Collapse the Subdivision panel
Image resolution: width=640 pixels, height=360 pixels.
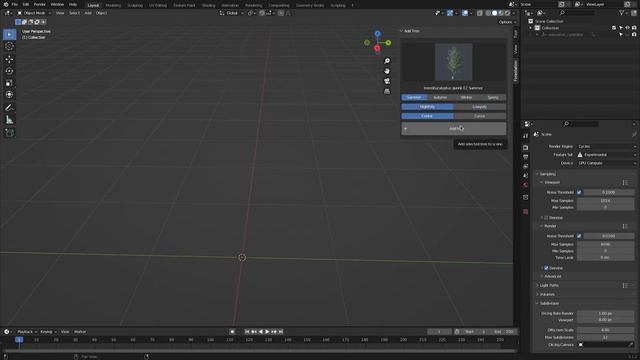(549, 304)
